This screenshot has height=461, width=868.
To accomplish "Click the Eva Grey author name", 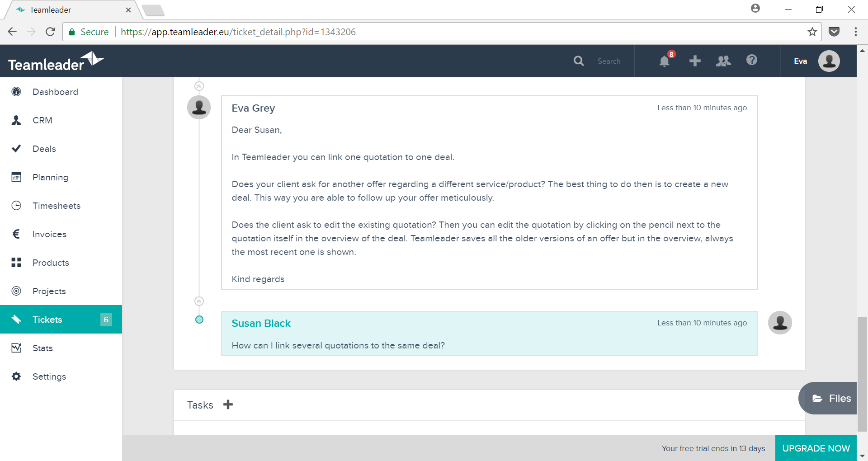I will 253,108.
